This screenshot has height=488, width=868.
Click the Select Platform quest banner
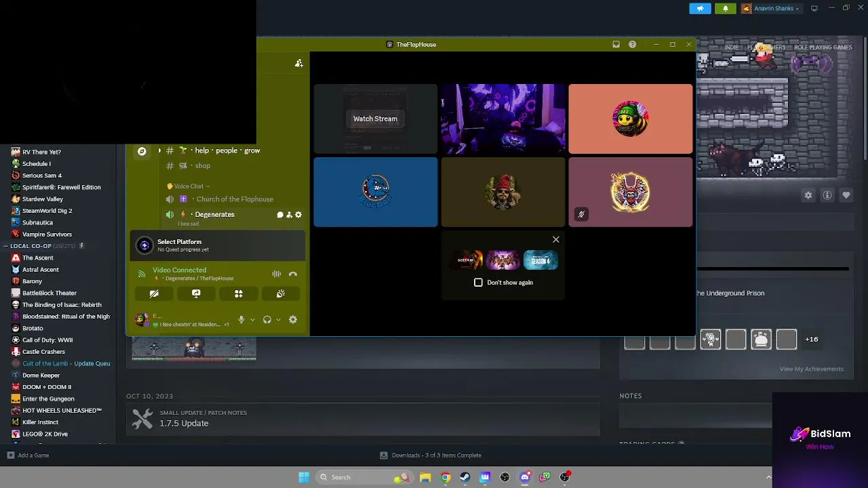(218, 246)
